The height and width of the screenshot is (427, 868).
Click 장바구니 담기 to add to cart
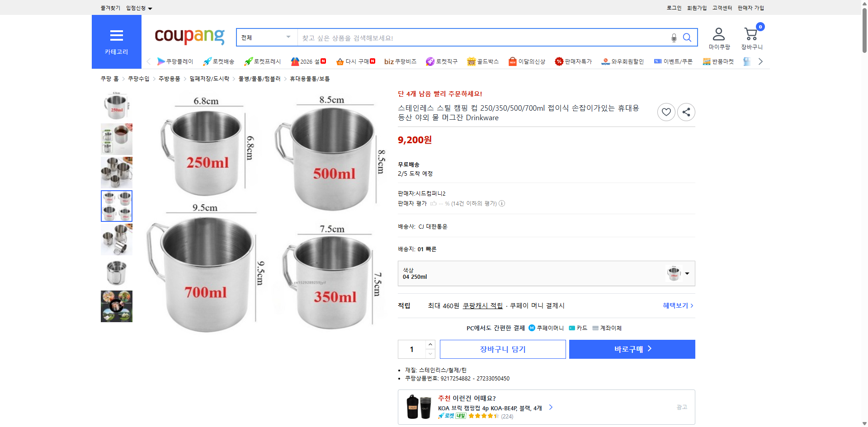[502, 349]
